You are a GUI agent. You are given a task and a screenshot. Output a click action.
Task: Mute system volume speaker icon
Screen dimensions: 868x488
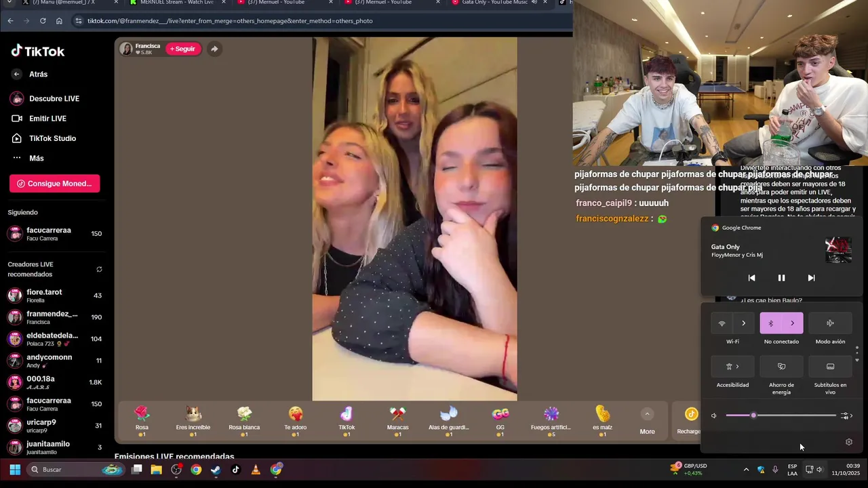(713, 415)
